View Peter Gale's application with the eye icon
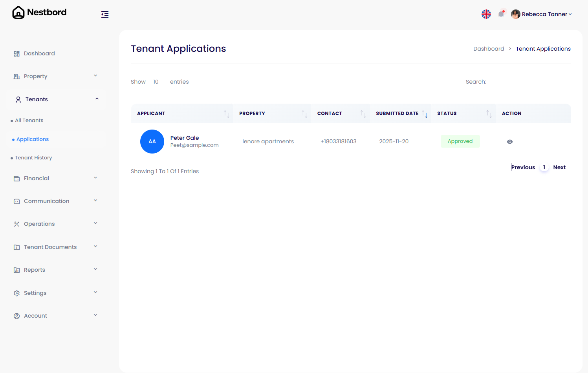This screenshot has width=588, height=373. 509,141
